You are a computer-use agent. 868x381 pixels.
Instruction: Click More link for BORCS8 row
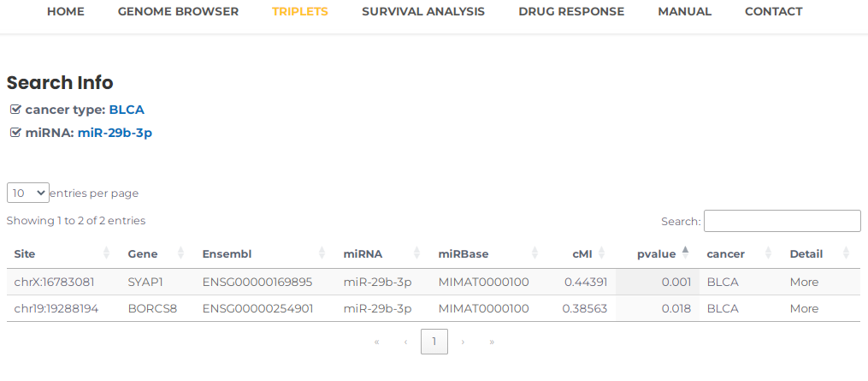point(805,308)
